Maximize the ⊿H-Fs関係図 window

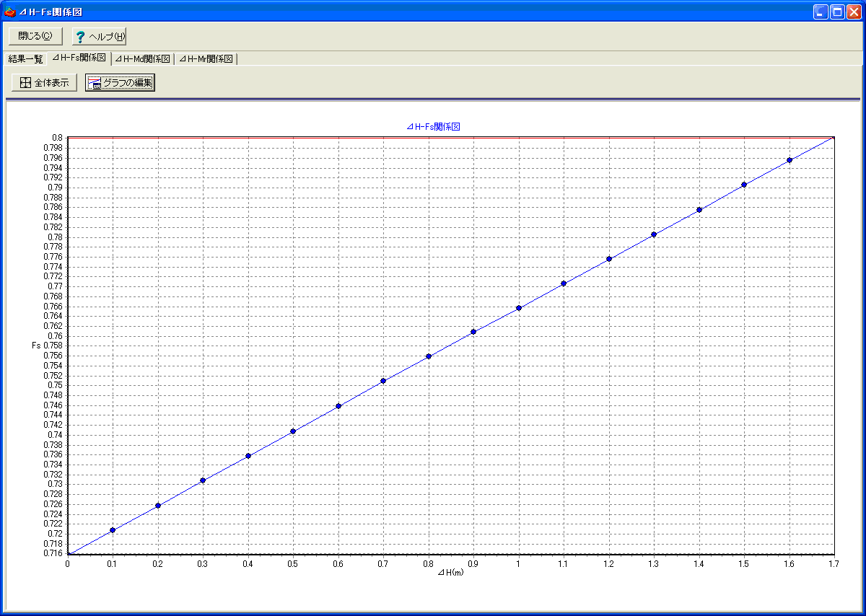[838, 12]
